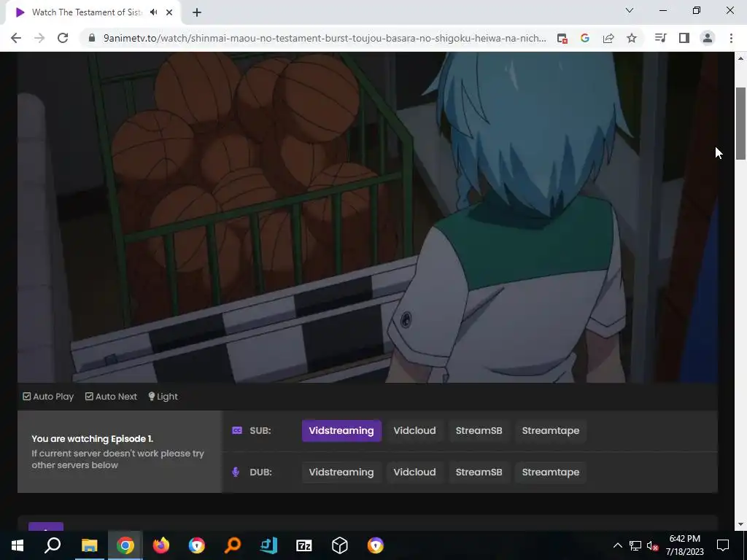Click the address bar URL
747x560 pixels.
[325, 38]
